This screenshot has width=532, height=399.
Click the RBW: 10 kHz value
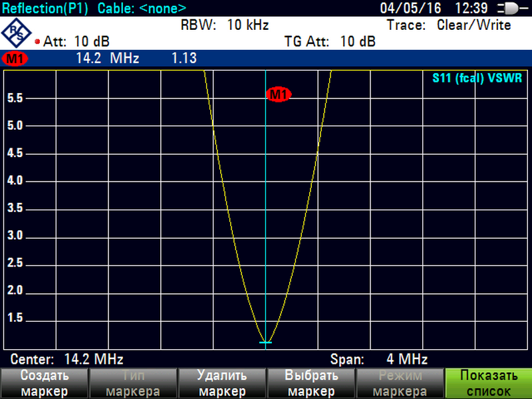[225, 25]
